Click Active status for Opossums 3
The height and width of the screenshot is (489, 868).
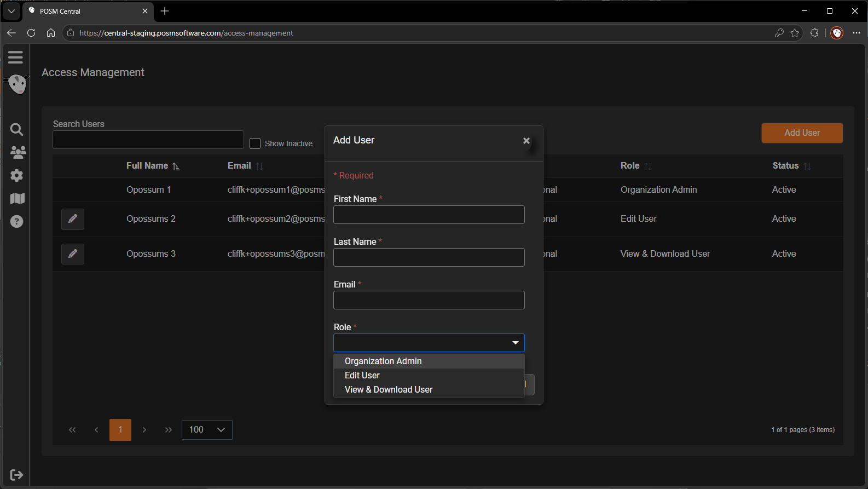click(x=784, y=254)
